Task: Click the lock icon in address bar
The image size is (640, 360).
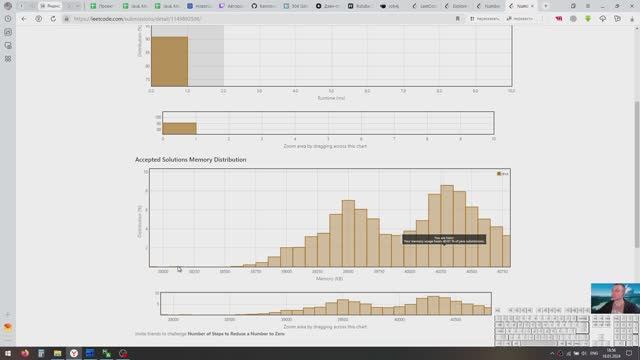Action: [67, 19]
